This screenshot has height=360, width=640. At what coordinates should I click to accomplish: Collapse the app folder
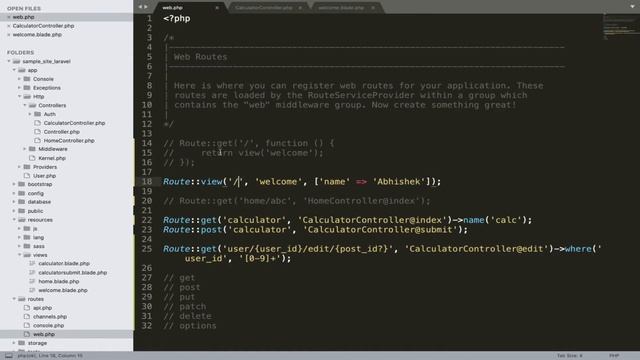pyautogui.click(x=14, y=70)
